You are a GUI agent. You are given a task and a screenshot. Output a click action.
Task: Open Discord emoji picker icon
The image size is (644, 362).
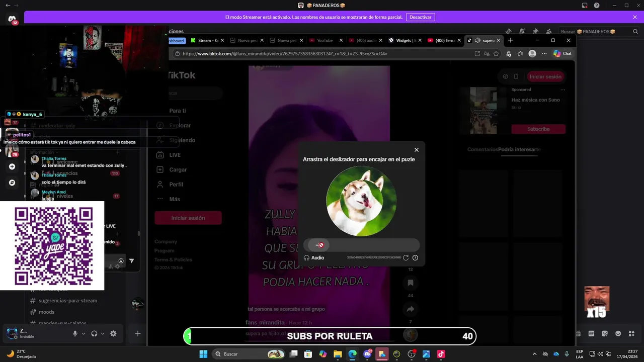[618, 333]
